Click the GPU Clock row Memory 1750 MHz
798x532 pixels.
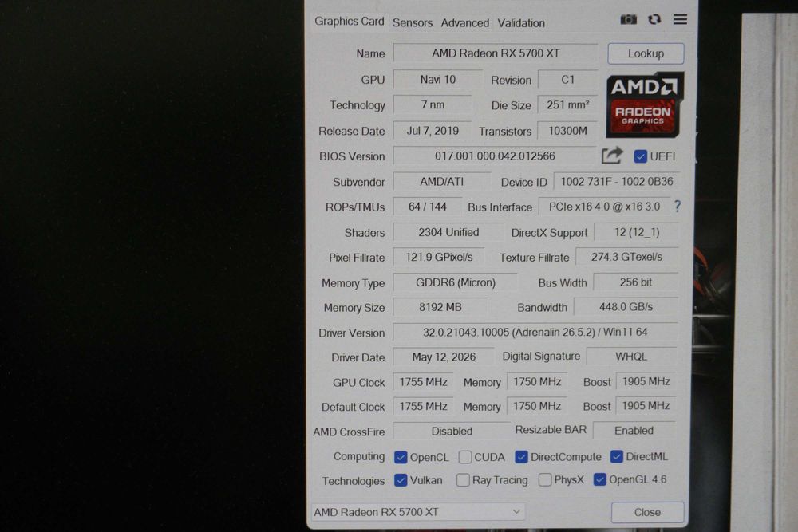[537, 381]
